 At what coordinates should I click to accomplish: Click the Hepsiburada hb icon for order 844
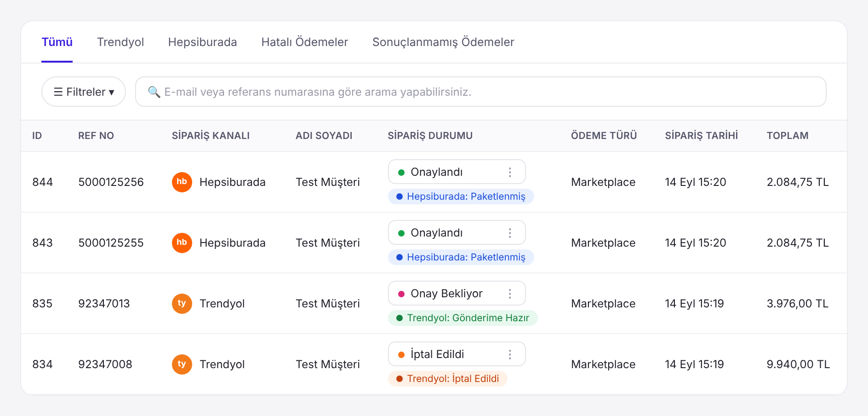coord(182,182)
